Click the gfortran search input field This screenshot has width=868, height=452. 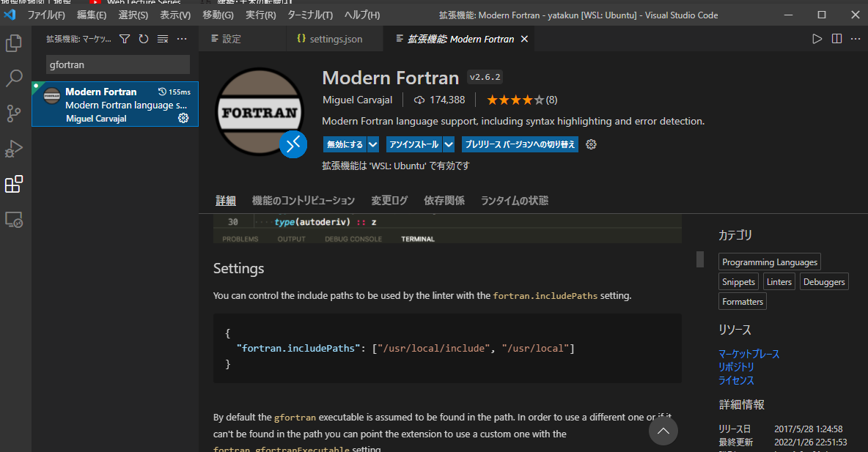(117, 64)
